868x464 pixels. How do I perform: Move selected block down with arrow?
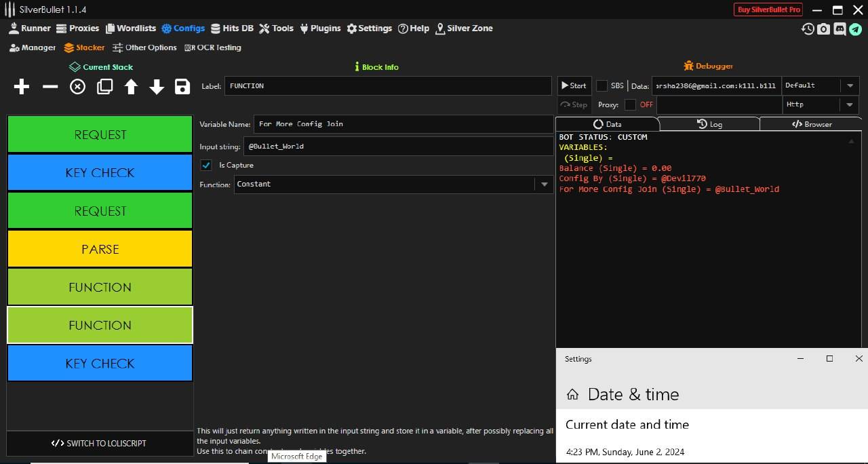click(157, 87)
